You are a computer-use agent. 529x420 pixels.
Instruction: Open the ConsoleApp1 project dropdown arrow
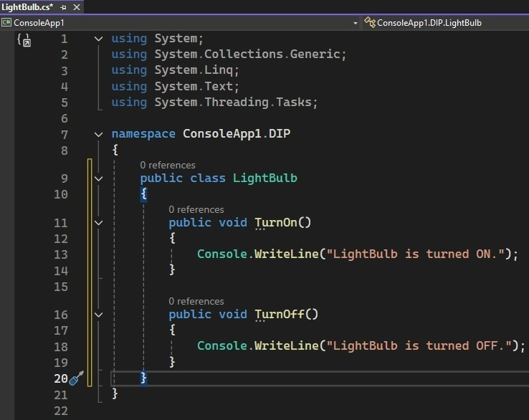pyautogui.click(x=356, y=23)
